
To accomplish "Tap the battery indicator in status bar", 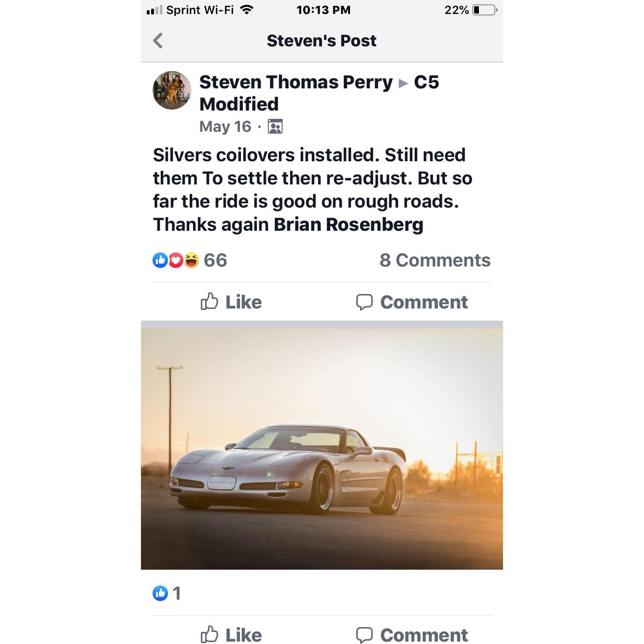I will click(x=484, y=10).
